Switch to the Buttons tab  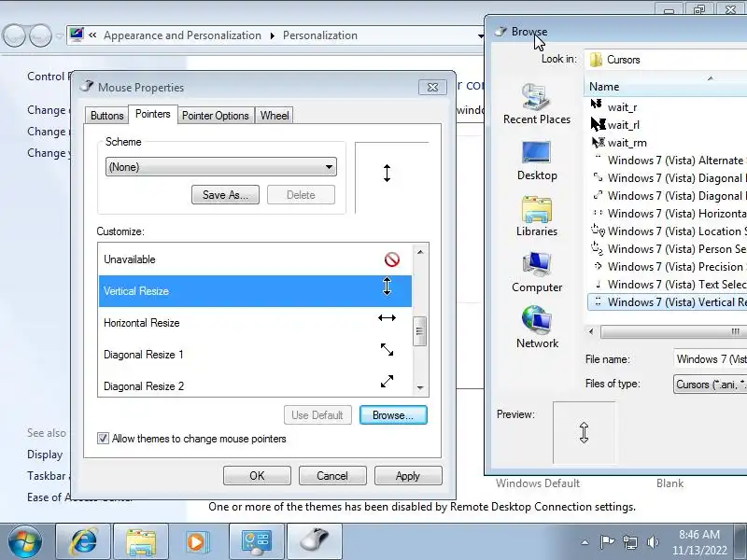[106, 115]
